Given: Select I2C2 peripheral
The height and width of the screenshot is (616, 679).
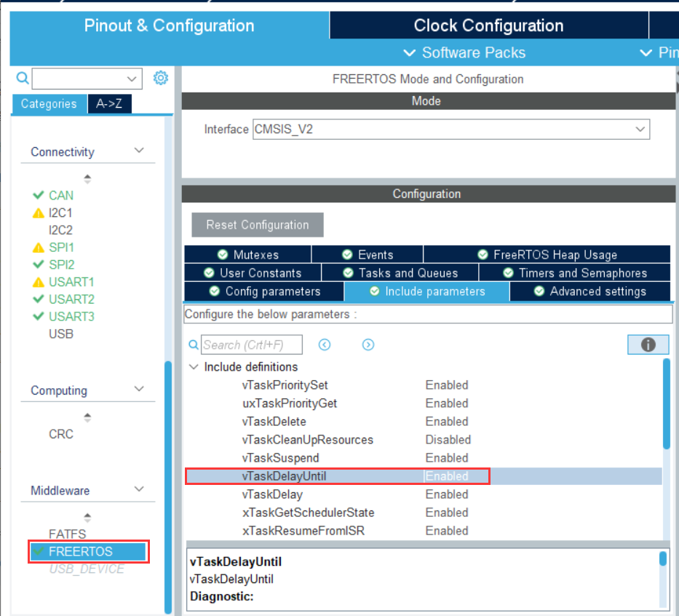Looking at the screenshot, I should tap(60, 230).
